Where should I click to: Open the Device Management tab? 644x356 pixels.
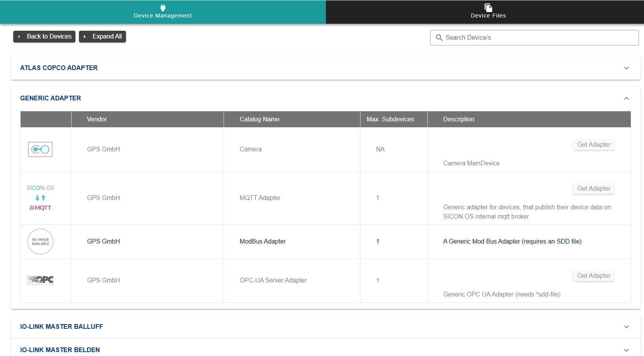pos(163,12)
